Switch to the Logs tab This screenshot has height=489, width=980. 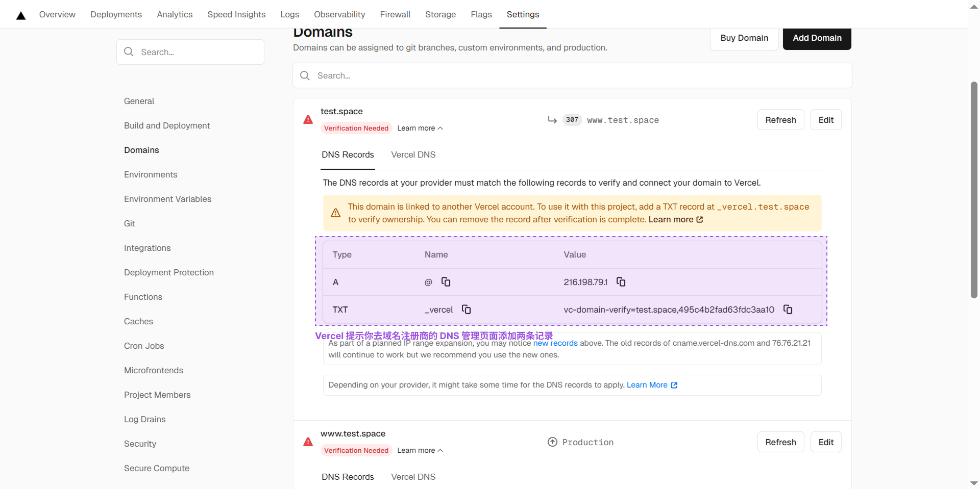pyautogui.click(x=289, y=14)
